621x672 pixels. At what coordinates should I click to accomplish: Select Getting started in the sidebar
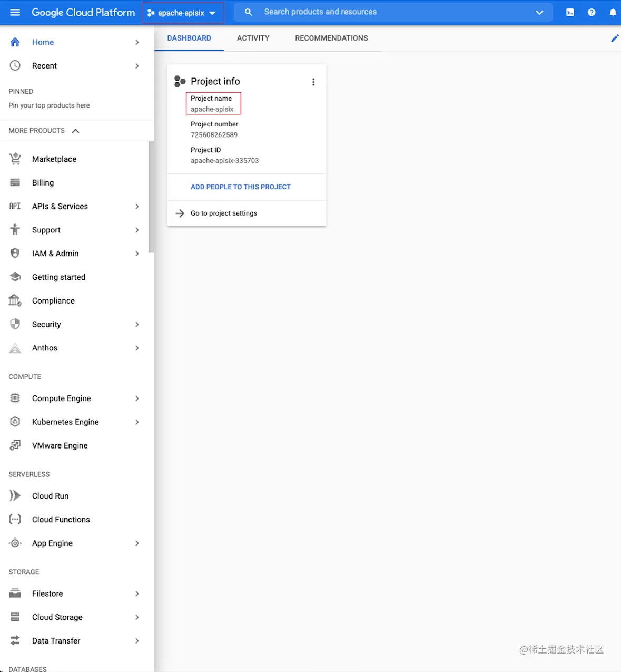click(58, 277)
